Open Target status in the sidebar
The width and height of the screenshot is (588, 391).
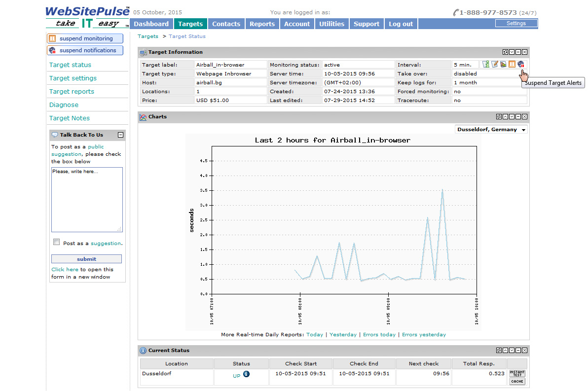click(x=70, y=65)
